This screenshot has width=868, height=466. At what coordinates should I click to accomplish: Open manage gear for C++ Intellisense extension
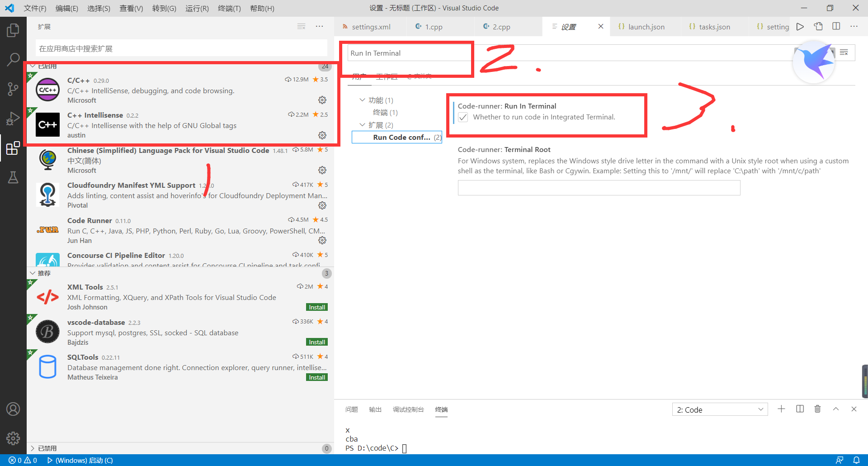pyautogui.click(x=322, y=135)
